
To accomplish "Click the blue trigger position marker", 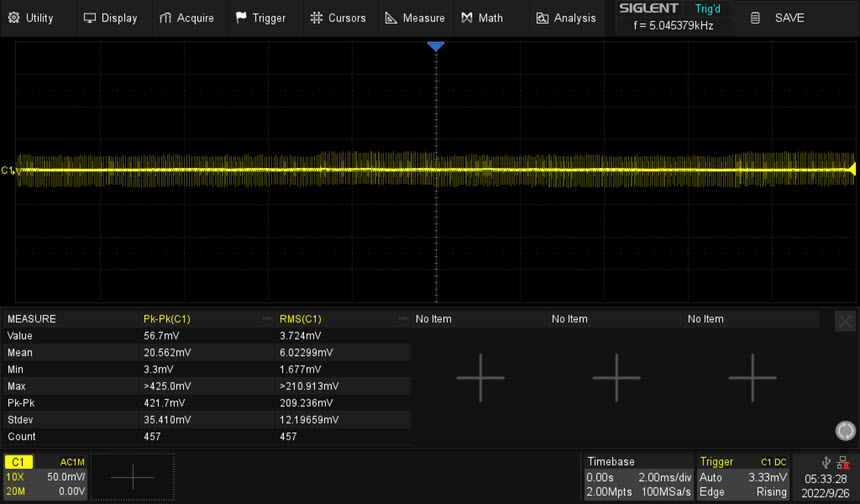I will point(435,47).
